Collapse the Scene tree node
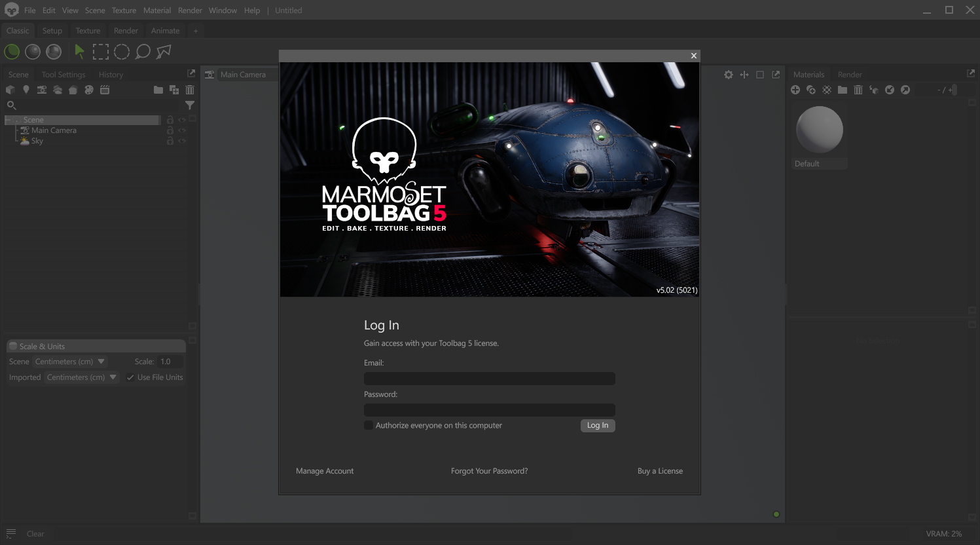 8,120
